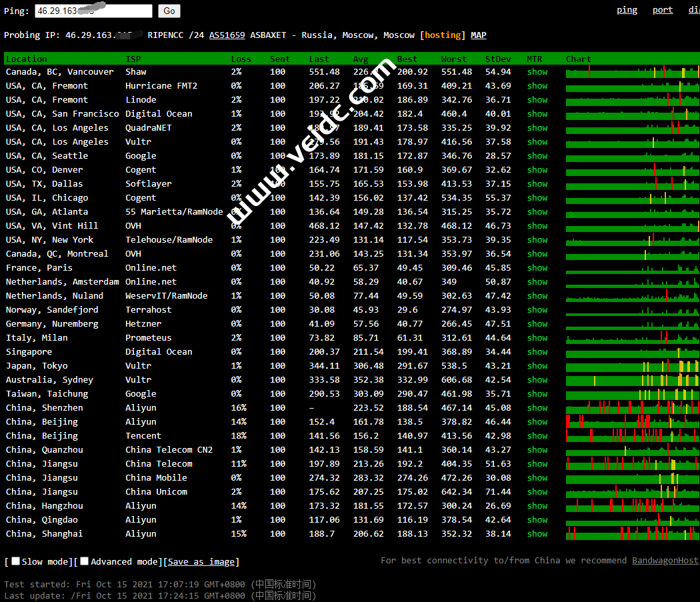Click the chart for Australia, Sydney Vultr
The image size is (700, 602).
pyautogui.click(x=632, y=380)
